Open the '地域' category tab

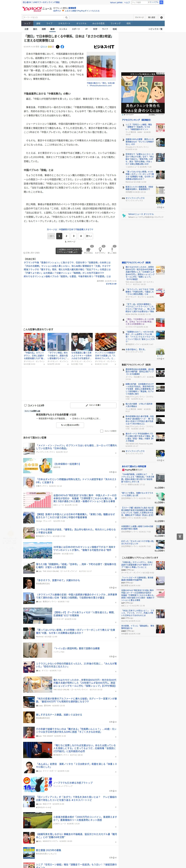pyautogui.click(x=114, y=29)
